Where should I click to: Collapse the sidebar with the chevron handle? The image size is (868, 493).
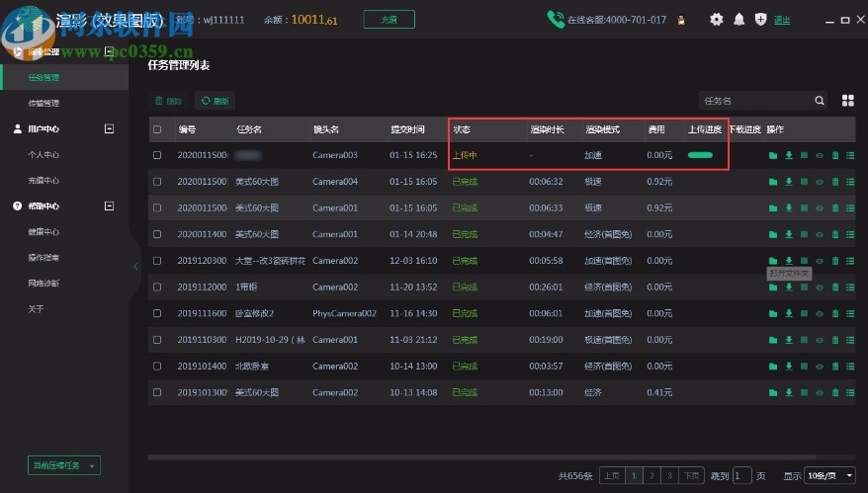tap(135, 266)
